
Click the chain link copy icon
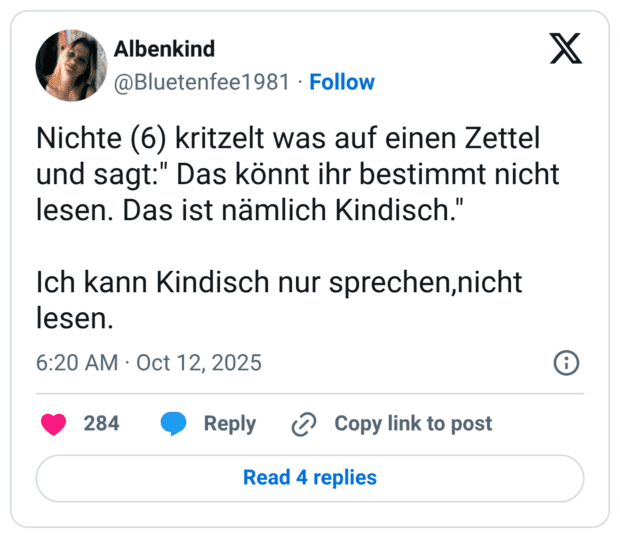point(303,425)
